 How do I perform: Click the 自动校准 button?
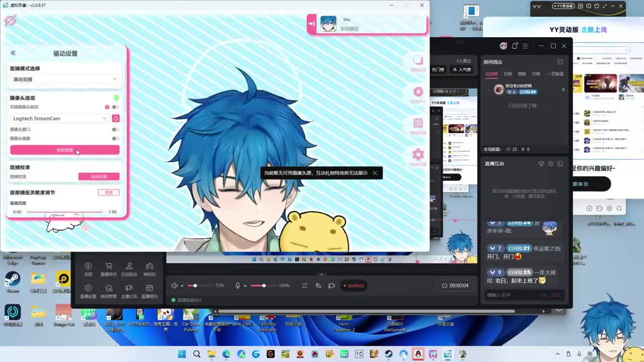click(99, 176)
